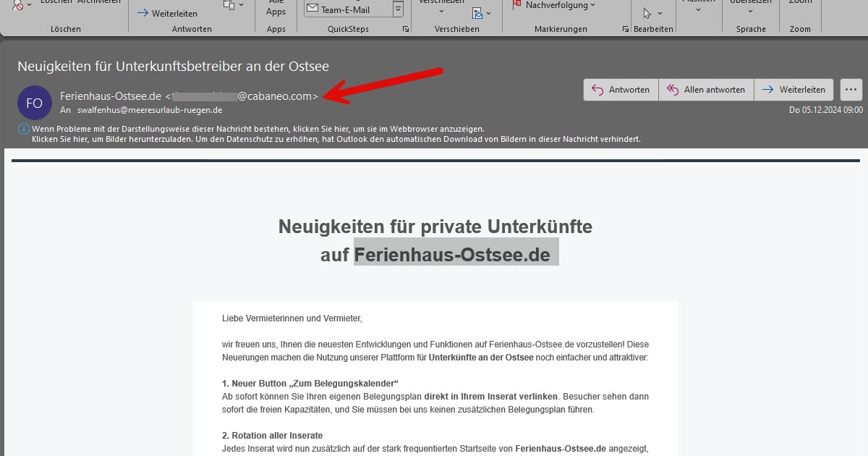Click the move rules mail icon
Image resolution: width=868 pixels, height=456 pixels.
click(x=477, y=12)
